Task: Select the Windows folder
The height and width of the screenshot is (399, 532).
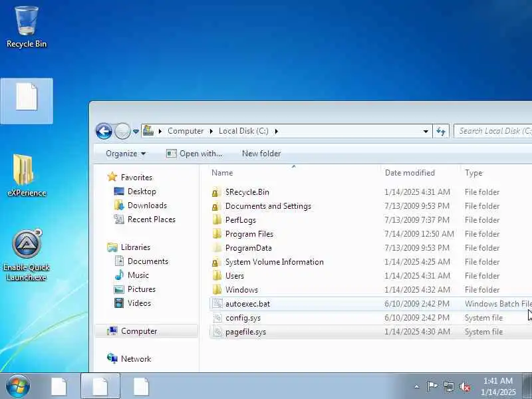Action: point(371,290)
